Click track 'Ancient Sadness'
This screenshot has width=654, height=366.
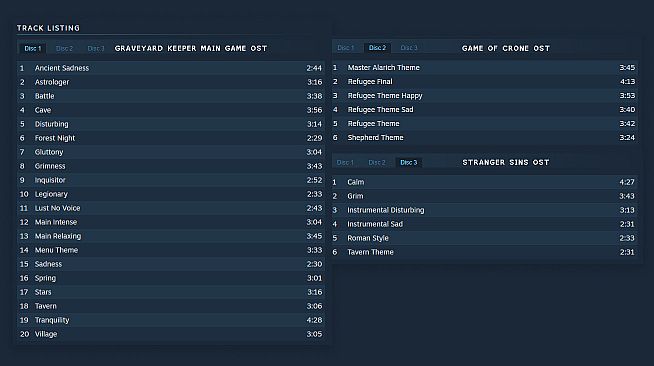coord(171,68)
